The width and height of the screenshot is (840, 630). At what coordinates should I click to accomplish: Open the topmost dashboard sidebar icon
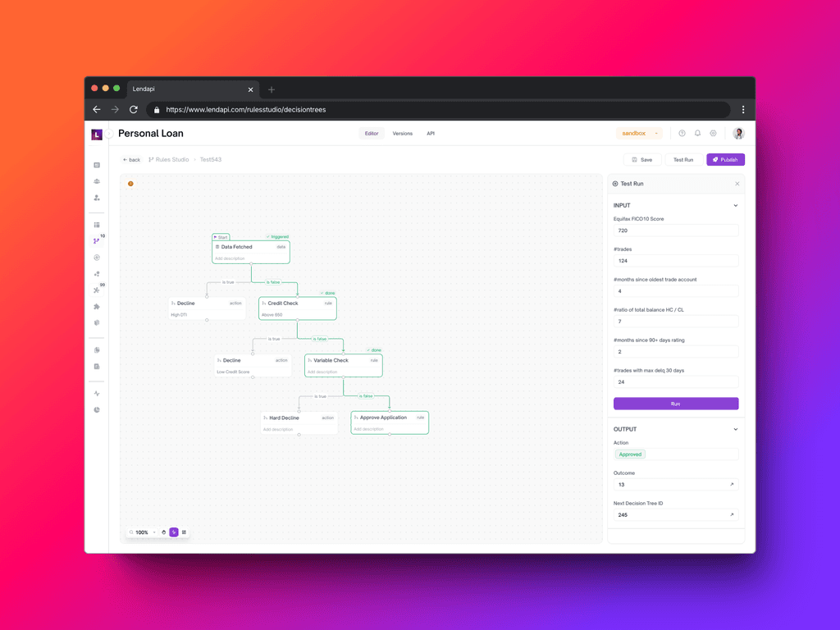pyautogui.click(x=97, y=165)
